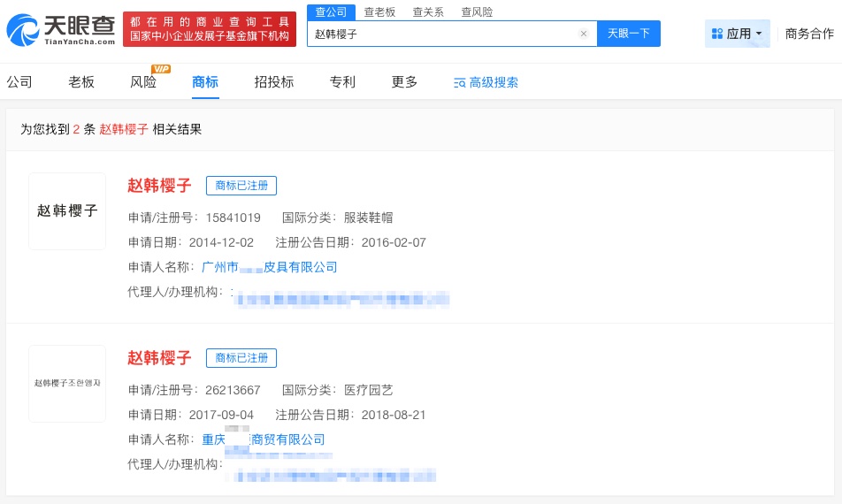Click 商标已注册 badge on second result
Image resolution: width=842 pixels, height=504 pixels.
tap(241, 358)
